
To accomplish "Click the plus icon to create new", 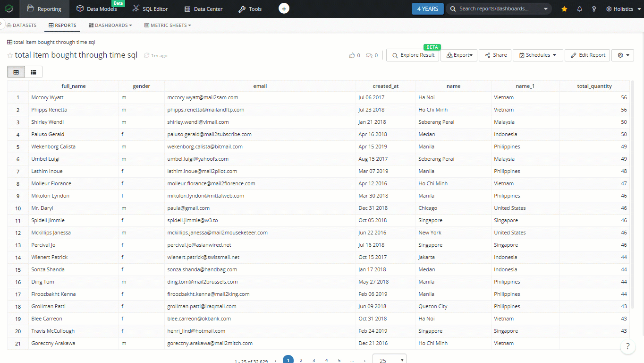I will [284, 9].
